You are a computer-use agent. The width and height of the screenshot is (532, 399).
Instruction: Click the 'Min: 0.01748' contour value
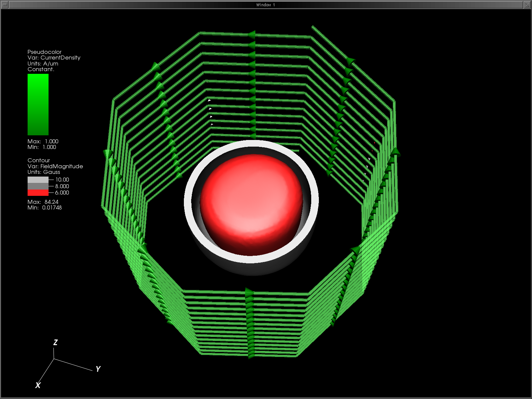[x=45, y=207]
